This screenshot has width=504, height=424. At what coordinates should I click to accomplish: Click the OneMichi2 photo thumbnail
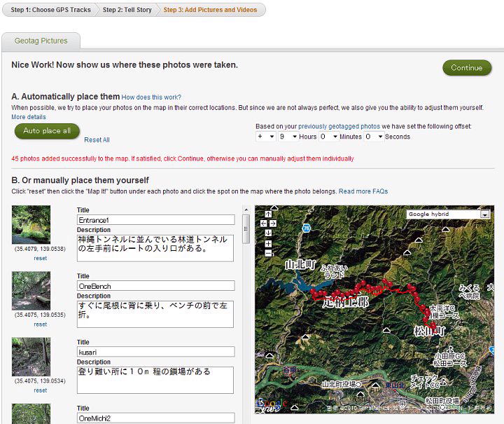[x=31, y=413]
